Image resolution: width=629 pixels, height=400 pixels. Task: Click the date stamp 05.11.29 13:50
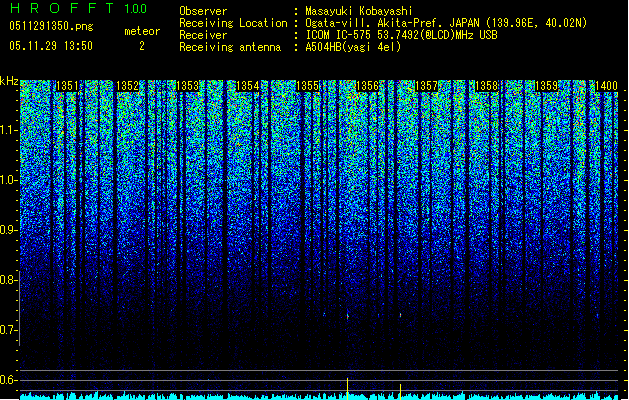point(51,46)
